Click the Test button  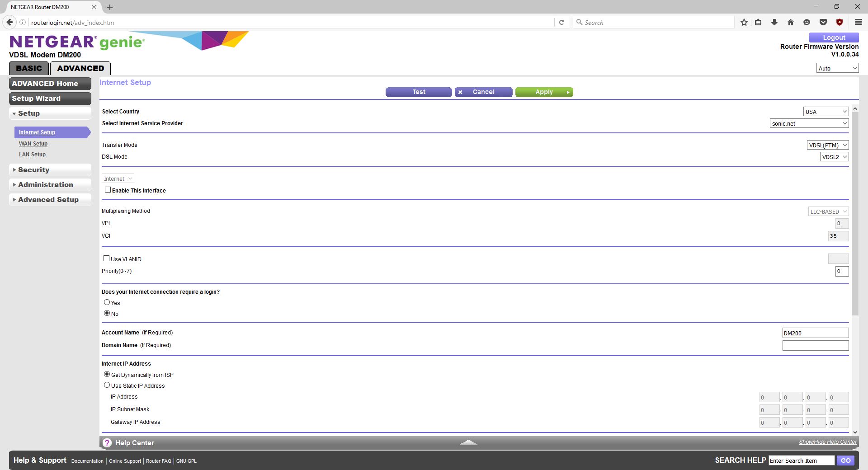coord(419,92)
